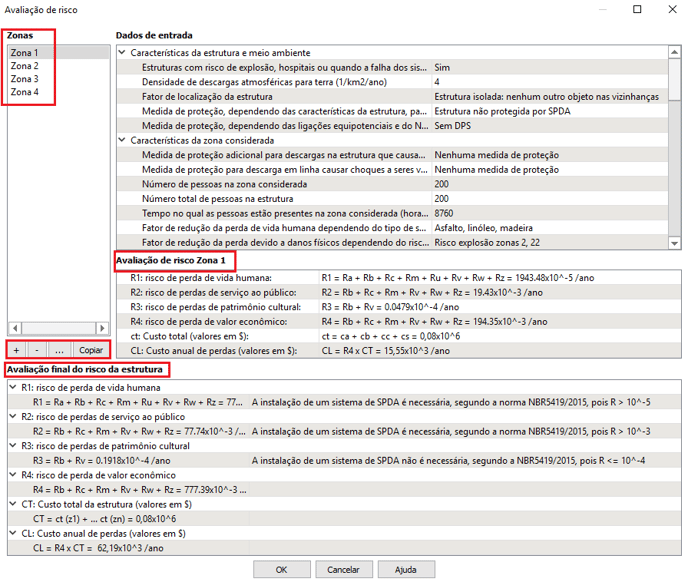This screenshot has width=688, height=582.
Task: Choose Zona 3 from the zones list
Action: pos(25,79)
